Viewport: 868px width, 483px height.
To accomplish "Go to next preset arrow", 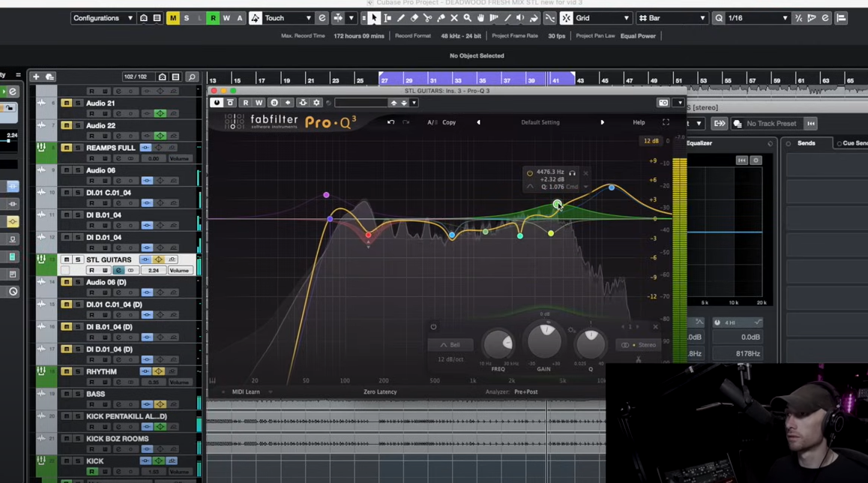I will click(x=603, y=122).
